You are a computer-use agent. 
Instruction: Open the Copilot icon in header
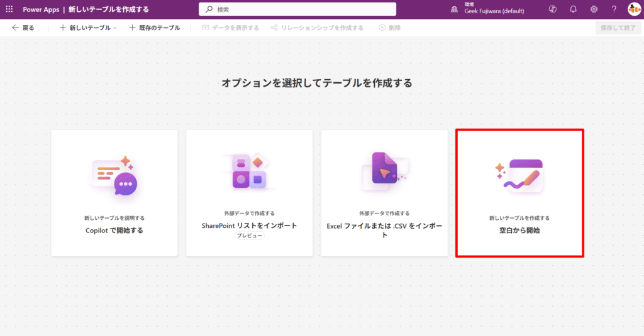552,9
